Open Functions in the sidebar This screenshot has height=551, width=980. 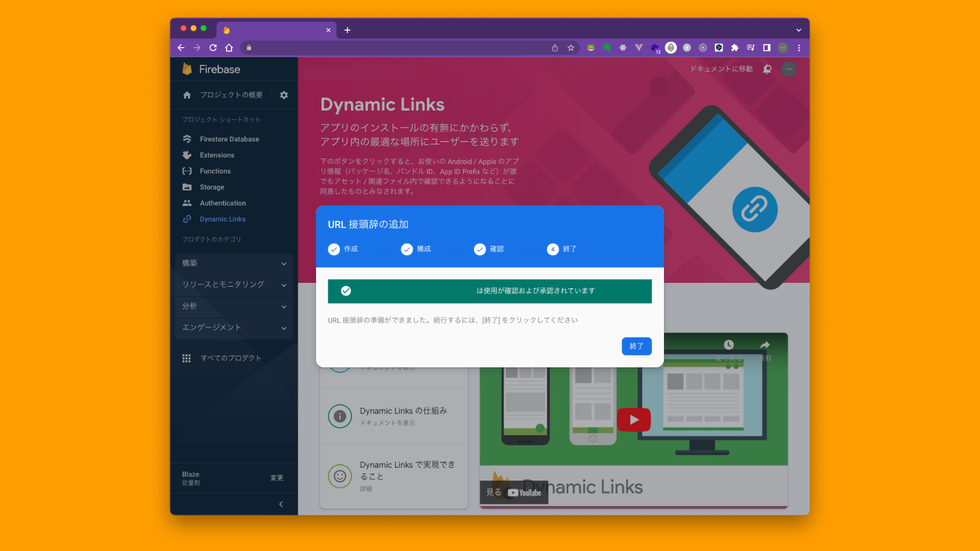[215, 171]
